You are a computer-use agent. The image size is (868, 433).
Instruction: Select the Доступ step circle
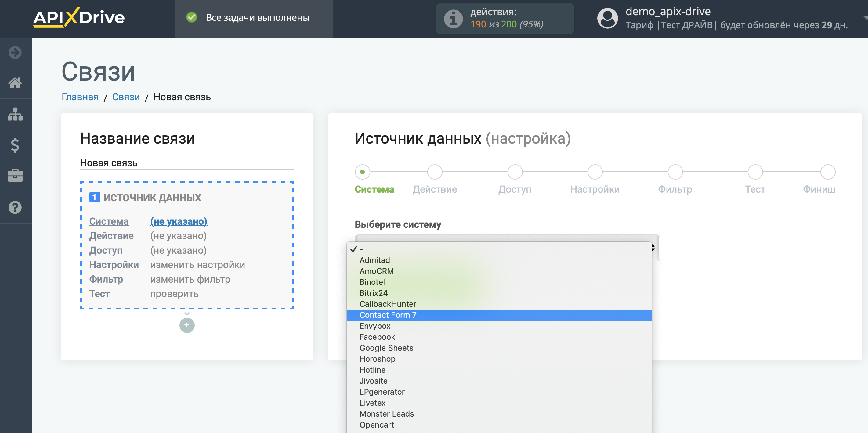pyautogui.click(x=515, y=172)
